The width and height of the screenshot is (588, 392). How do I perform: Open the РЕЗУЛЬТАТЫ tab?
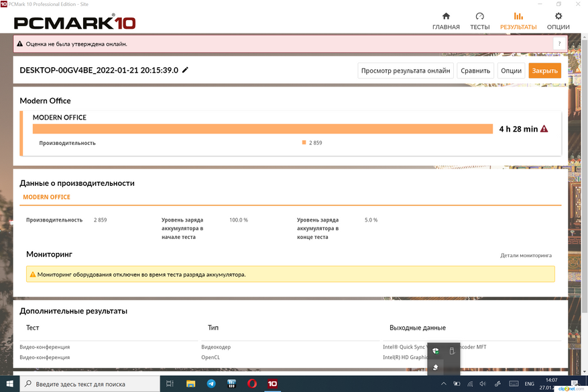[518, 21]
